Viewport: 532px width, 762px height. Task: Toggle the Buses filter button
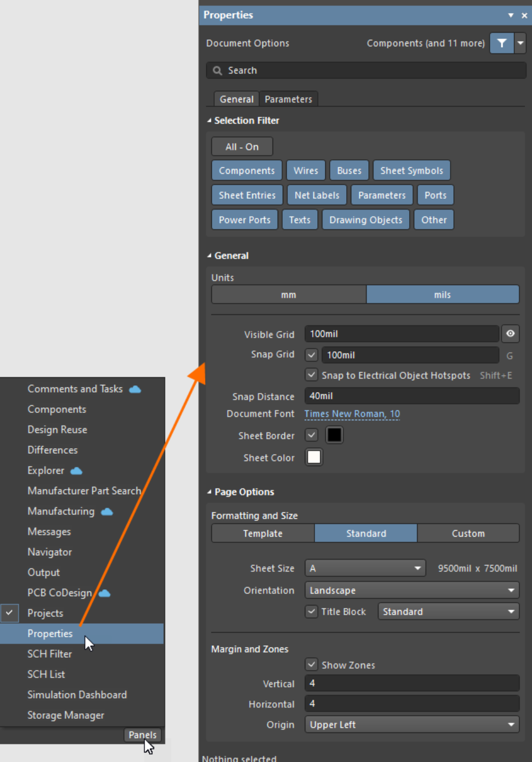pos(349,171)
